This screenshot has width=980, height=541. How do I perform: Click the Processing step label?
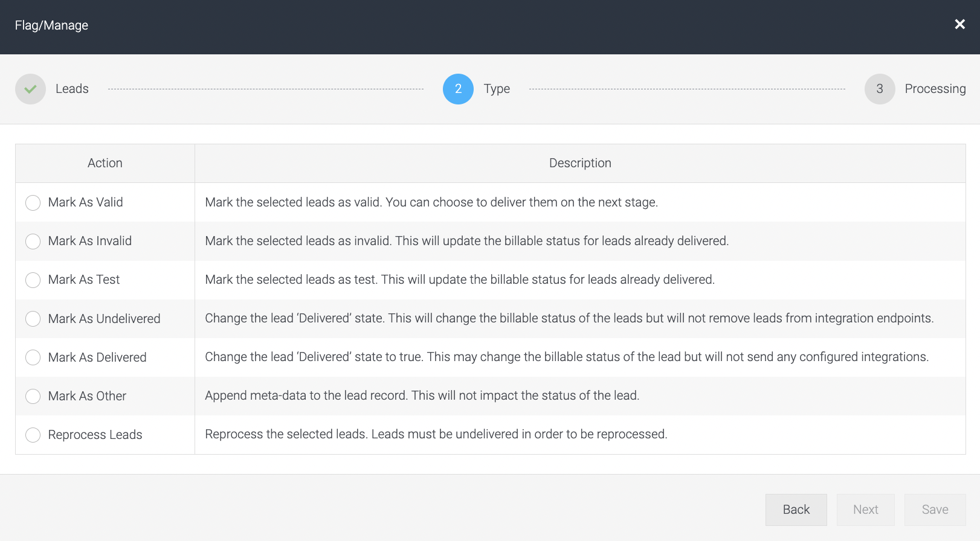point(935,89)
